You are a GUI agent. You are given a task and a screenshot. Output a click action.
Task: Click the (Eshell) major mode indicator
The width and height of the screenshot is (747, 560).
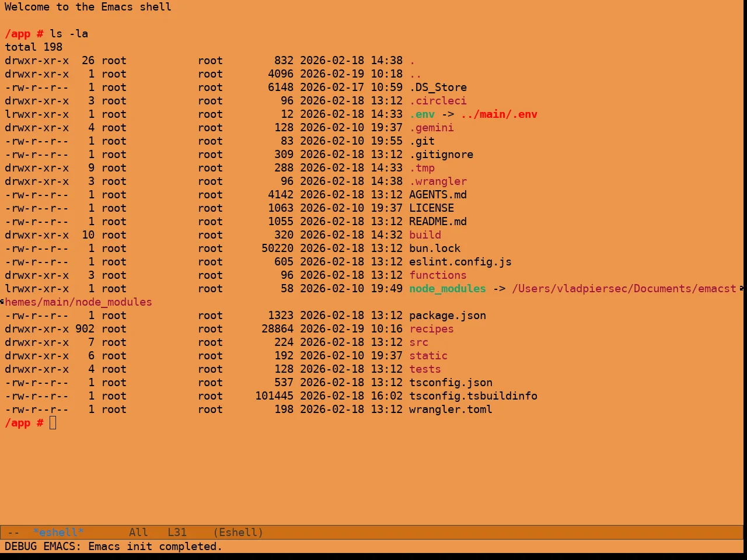coord(238,532)
